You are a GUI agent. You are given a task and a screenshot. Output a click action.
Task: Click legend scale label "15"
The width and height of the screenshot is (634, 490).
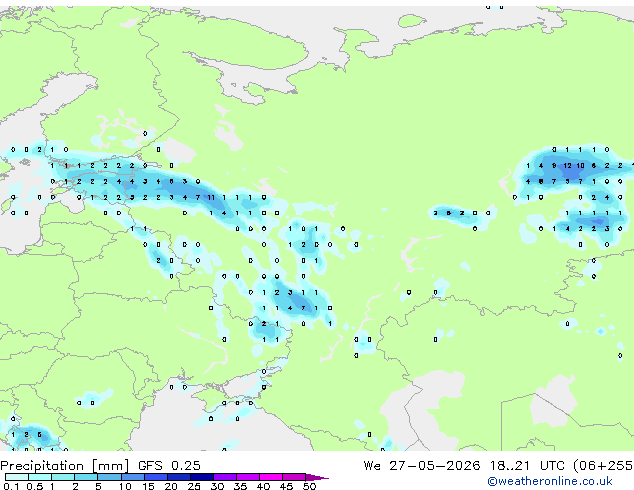(x=148, y=486)
